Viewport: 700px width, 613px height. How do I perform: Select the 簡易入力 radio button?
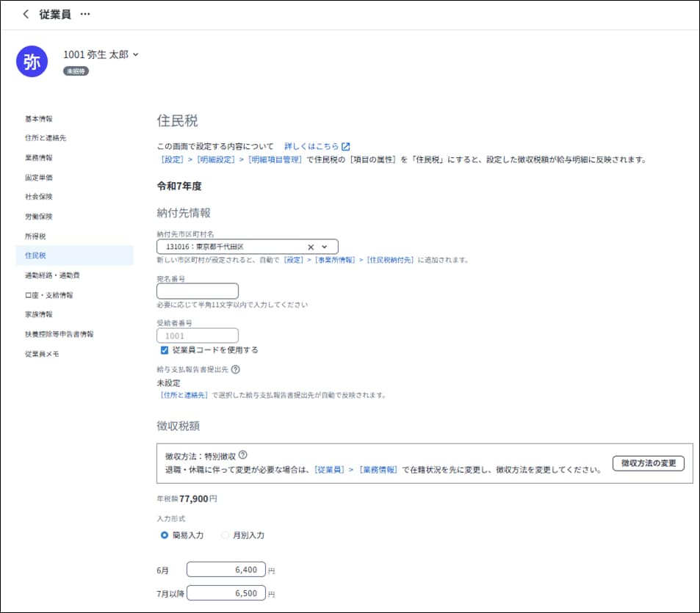[165, 535]
